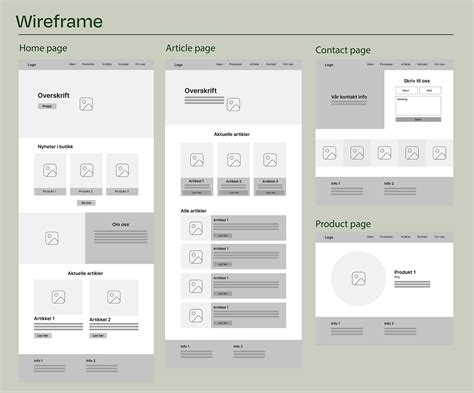The width and height of the screenshot is (474, 393).
Task: Focus the Melding text area
Action: click(x=418, y=106)
